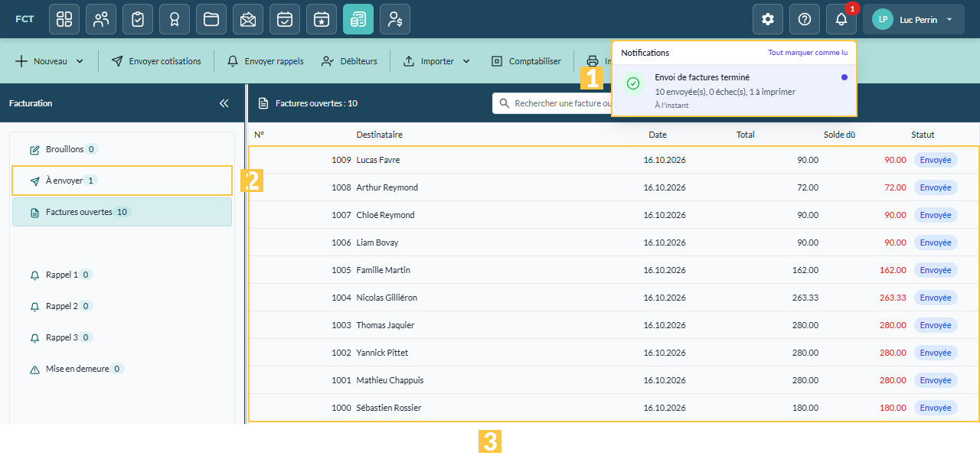Image resolution: width=980 pixels, height=459 pixels.
Task: Open the award ribbon module
Action: [175, 19]
